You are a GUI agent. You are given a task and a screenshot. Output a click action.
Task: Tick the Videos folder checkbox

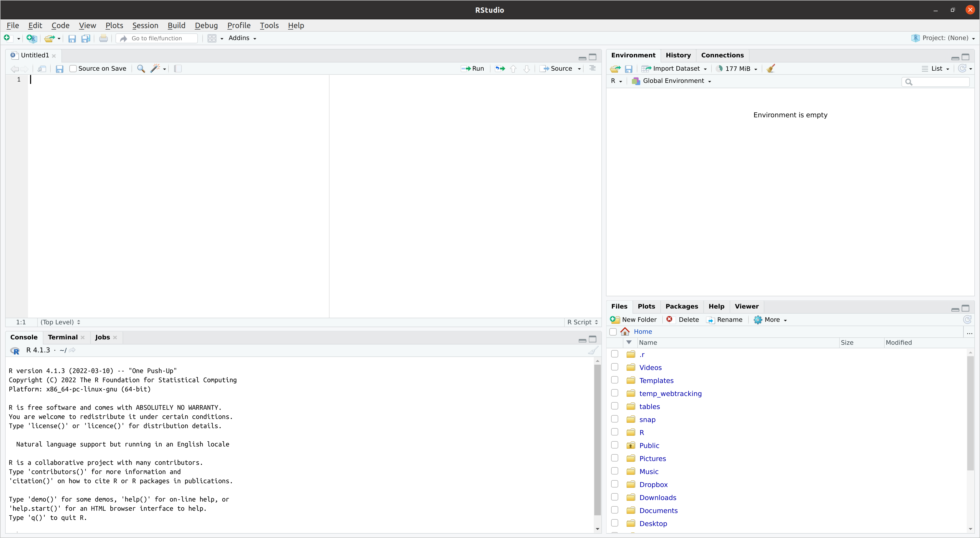click(614, 367)
